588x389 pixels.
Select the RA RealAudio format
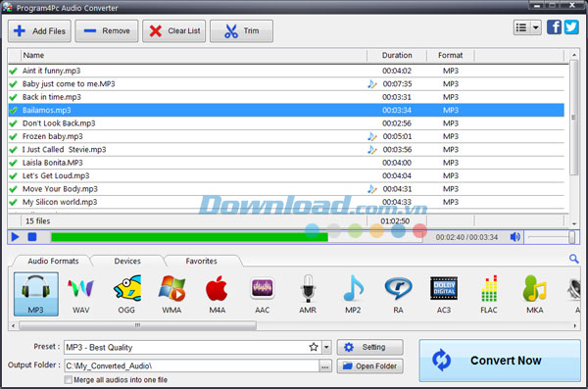398,294
